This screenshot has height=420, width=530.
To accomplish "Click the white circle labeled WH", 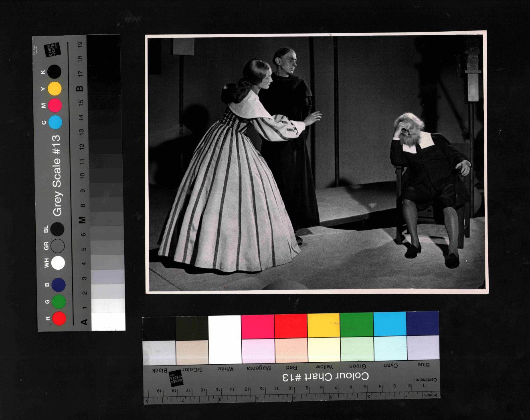I will pos(58,263).
